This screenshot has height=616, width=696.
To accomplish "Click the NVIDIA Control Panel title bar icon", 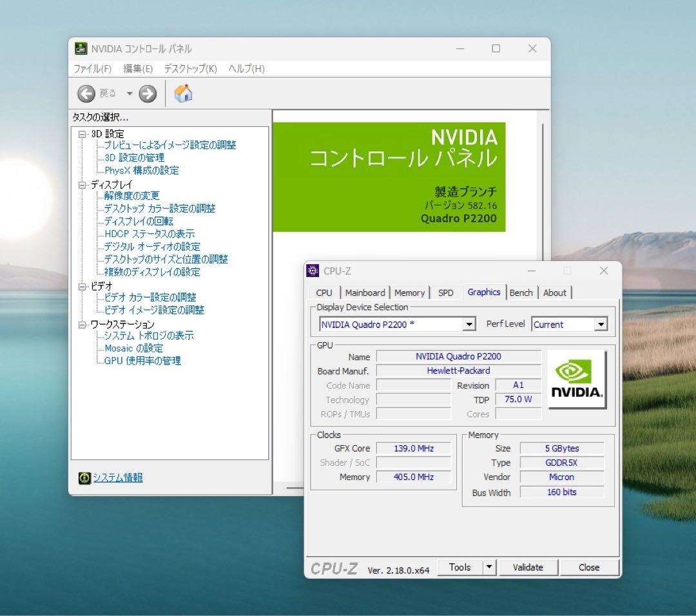I will pyautogui.click(x=81, y=48).
